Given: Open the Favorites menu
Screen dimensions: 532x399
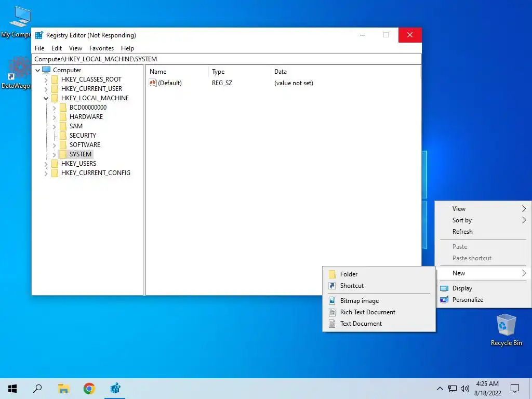Looking at the screenshot, I should click(101, 48).
